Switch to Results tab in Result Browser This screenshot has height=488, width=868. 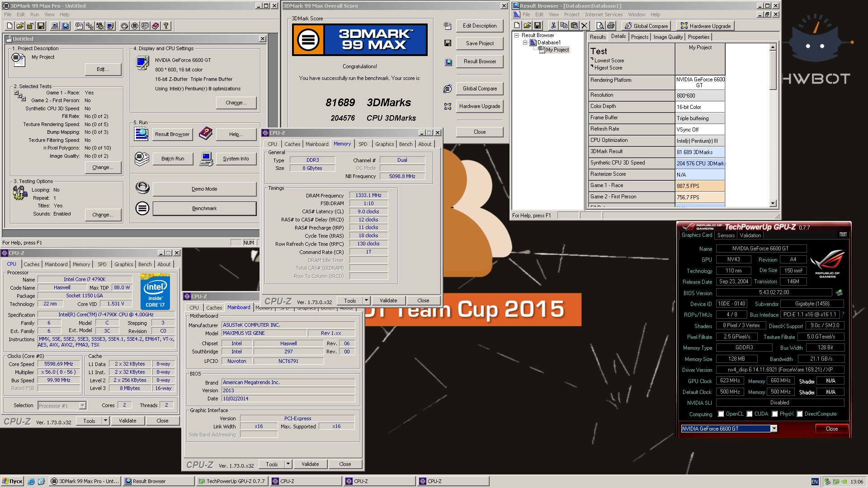598,37
